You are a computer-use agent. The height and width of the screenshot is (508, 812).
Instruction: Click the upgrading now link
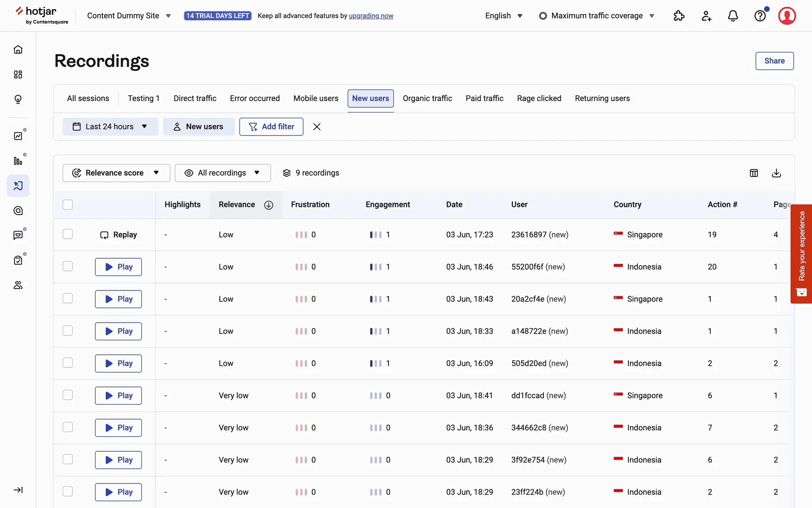coord(371,16)
